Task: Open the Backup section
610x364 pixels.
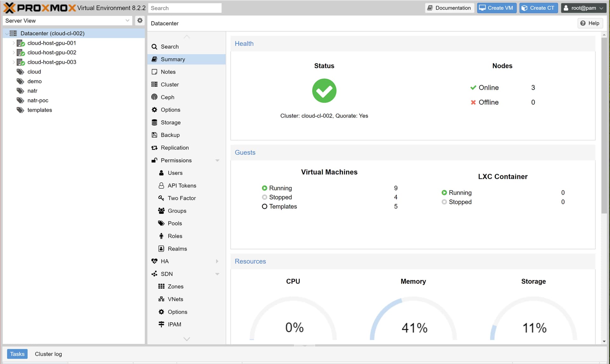Action: (170, 135)
